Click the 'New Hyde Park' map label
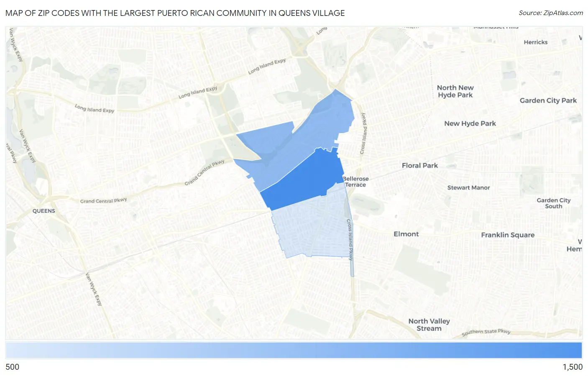 coord(470,123)
